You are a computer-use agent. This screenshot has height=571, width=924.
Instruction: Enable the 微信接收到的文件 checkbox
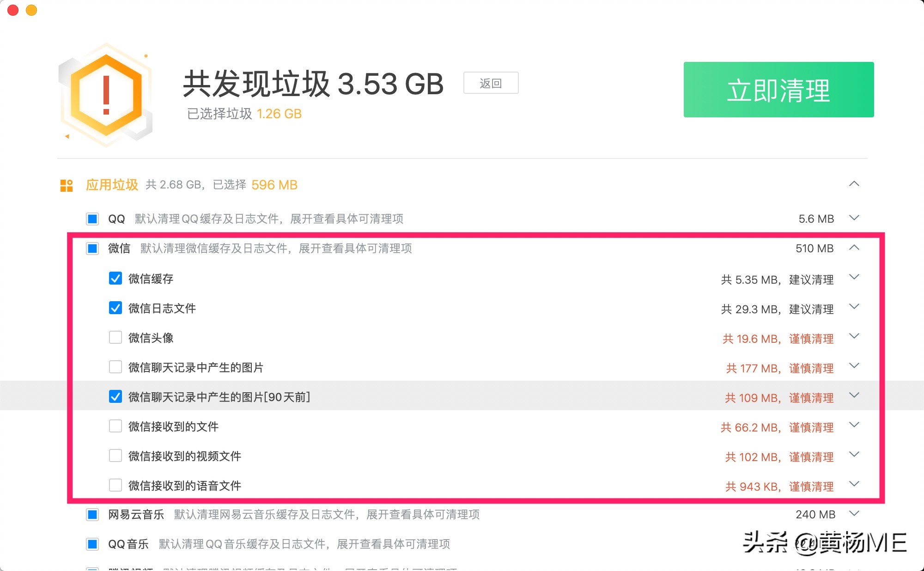pyautogui.click(x=115, y=426)
